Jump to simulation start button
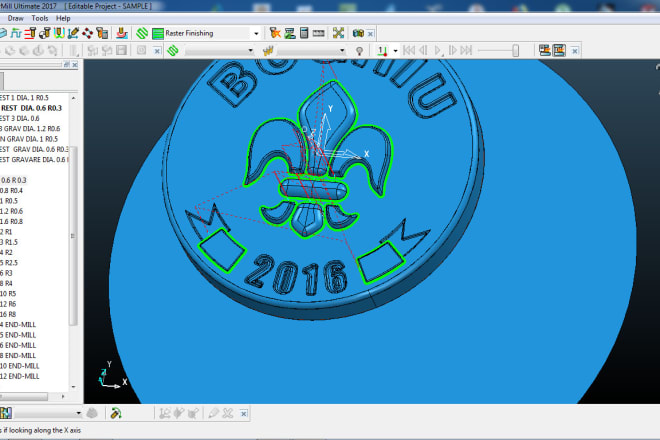The image size is (660, 440). [x=409, y=51]
